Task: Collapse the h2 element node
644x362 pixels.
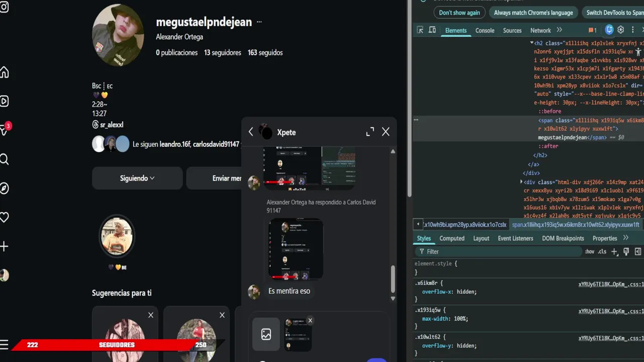Action: coord(532,43)
